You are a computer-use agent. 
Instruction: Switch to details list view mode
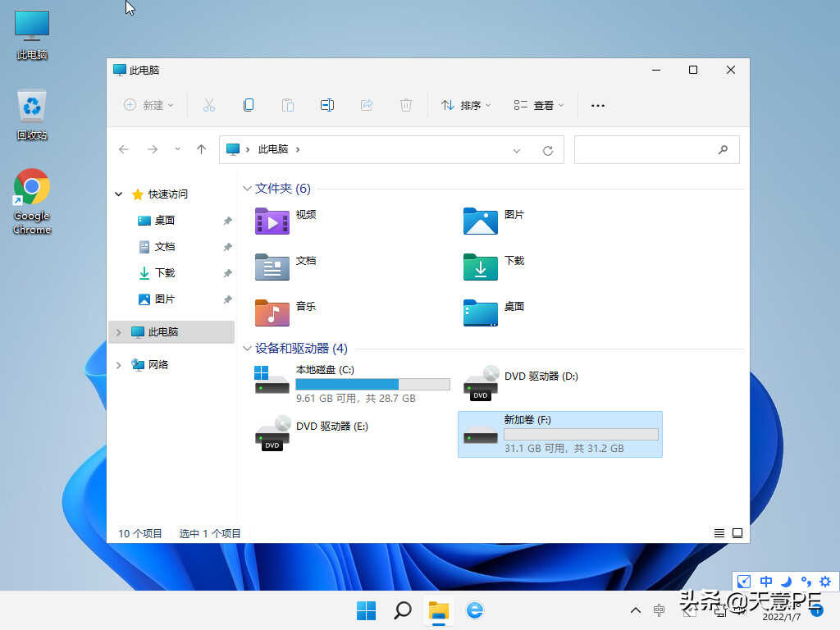(719, 533)
